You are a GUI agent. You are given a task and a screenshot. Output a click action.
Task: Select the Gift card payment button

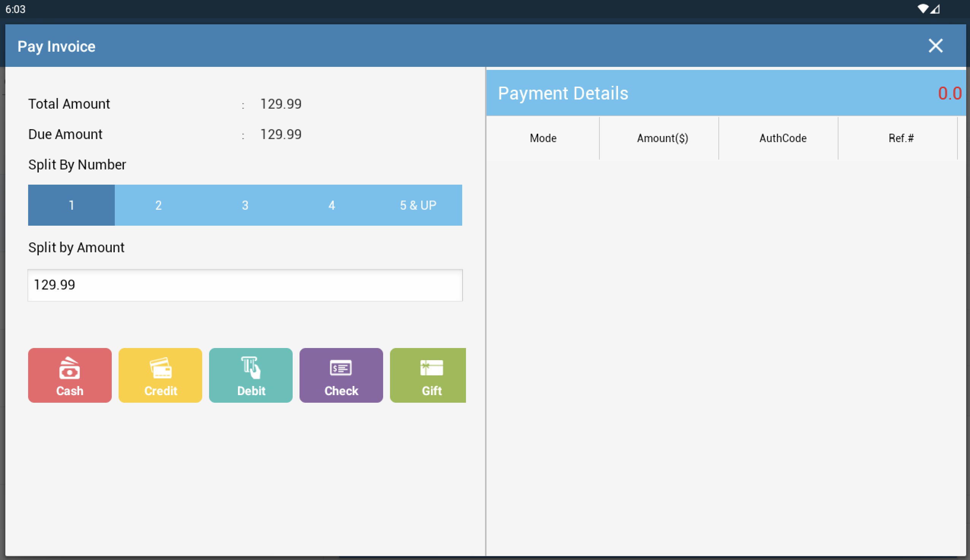coord(428,375)
